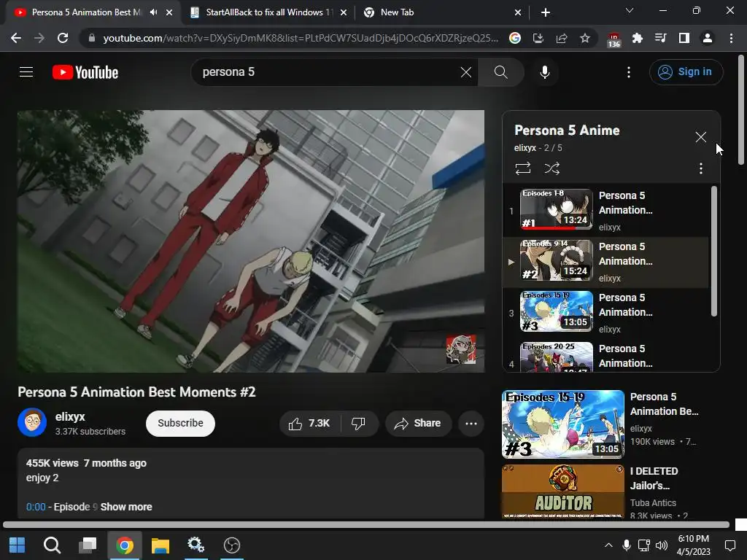Go forward in browser
The width and height of the screenshot is (747, 560).
pyautogui.click(x=39, y=38)
